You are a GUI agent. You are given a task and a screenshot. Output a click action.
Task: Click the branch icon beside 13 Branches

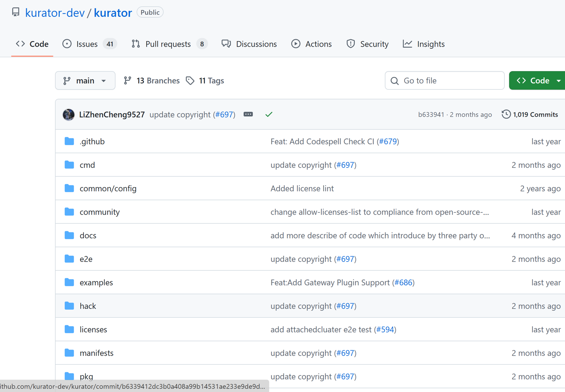click(127, 81)
